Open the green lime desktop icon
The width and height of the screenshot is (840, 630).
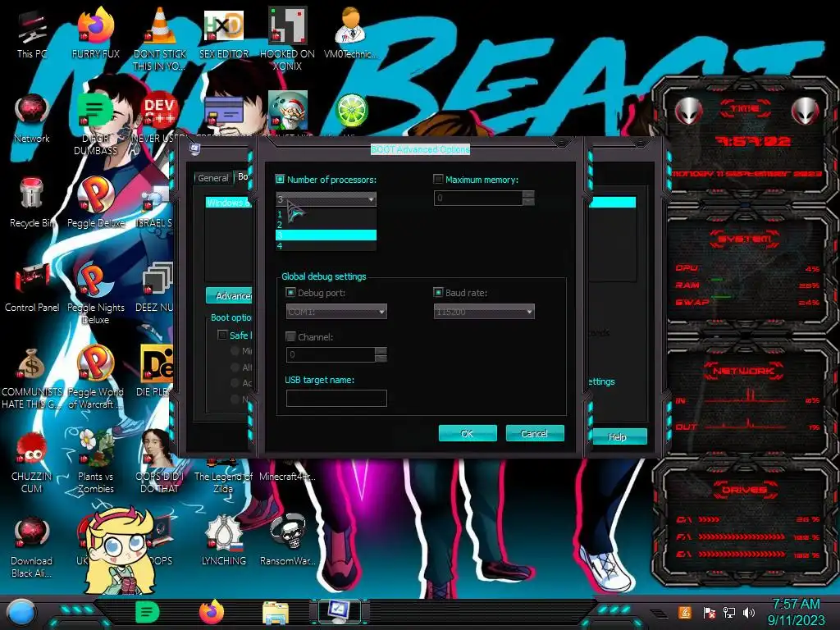[x=351, y=111]
